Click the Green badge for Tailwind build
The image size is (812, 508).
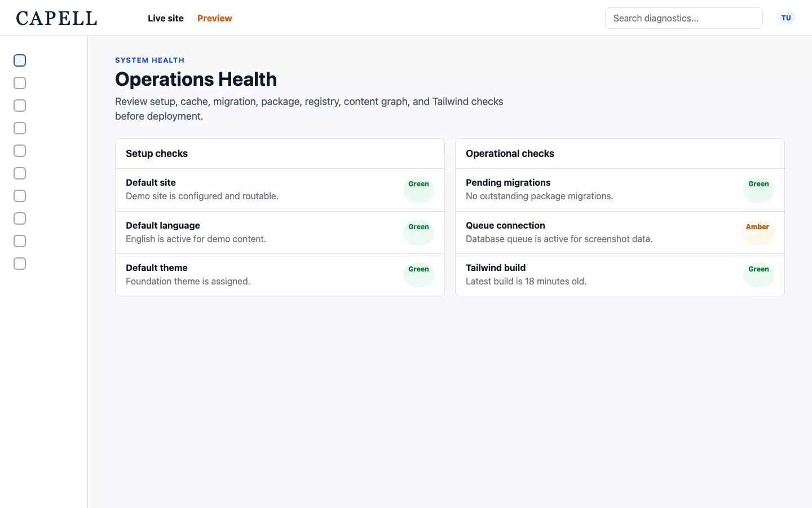[x=758, y=275]
